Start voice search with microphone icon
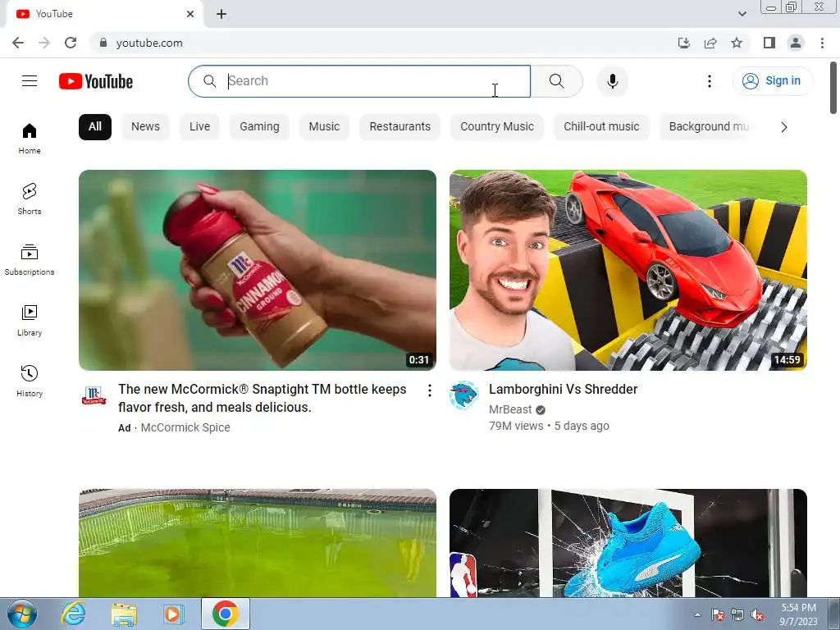 [x=612, y=81]
